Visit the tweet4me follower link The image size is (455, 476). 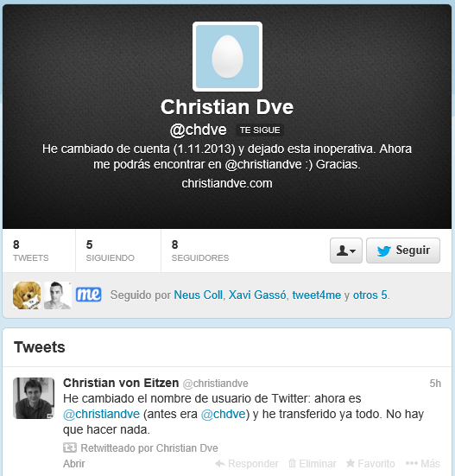point(317,295)
